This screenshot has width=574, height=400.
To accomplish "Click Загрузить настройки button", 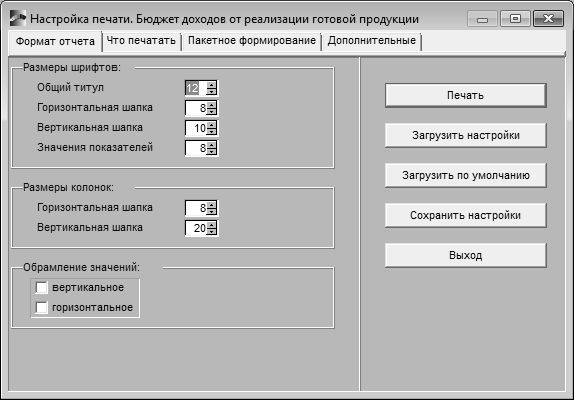I will 466,135.
